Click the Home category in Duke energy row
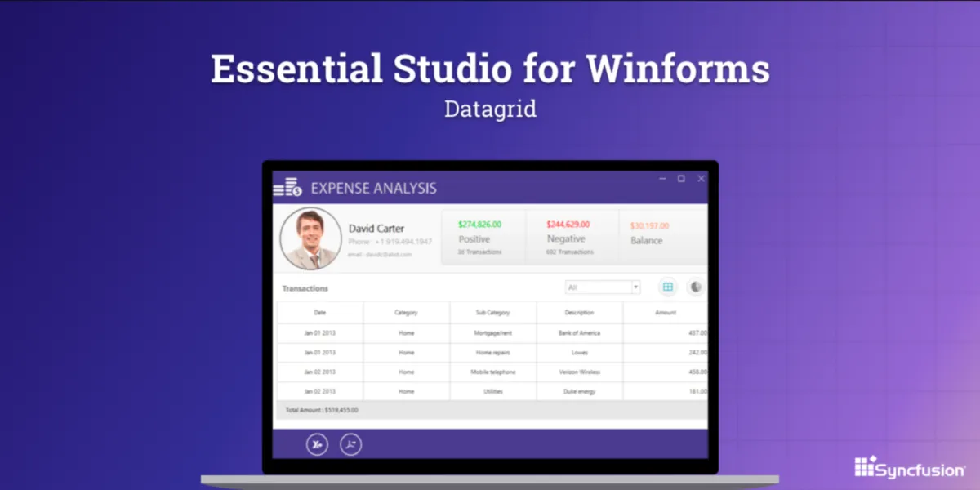This screenshot has width=980, height=490. (x=407, y=392)
